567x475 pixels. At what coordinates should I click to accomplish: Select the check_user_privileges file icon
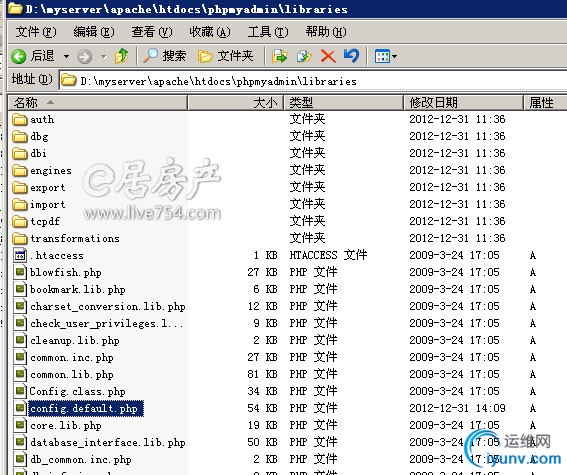[20, 323]
